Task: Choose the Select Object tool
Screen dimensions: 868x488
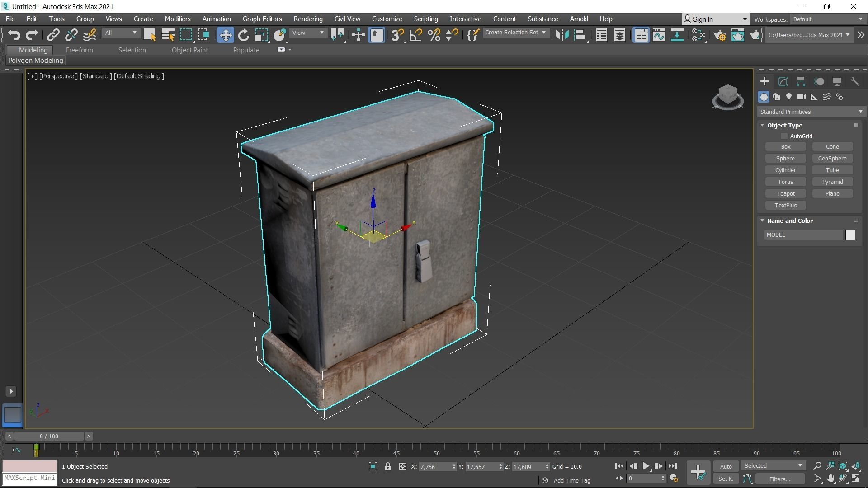Action: pyautogui.click(x=149, y=35)
